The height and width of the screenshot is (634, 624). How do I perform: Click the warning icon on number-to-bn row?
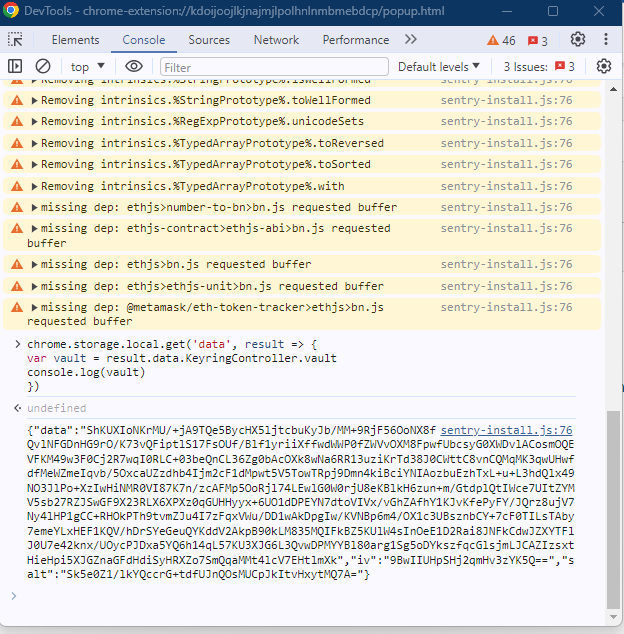[17, 207]
